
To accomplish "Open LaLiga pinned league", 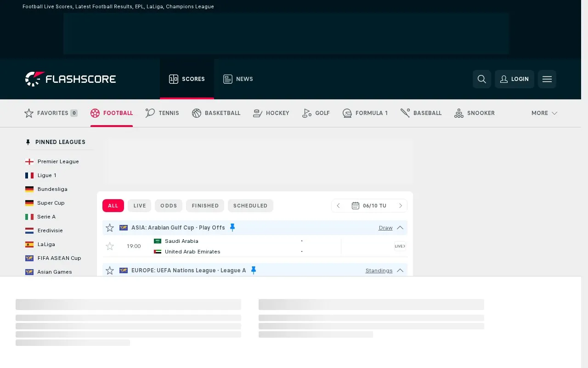I will coord(46,244).
